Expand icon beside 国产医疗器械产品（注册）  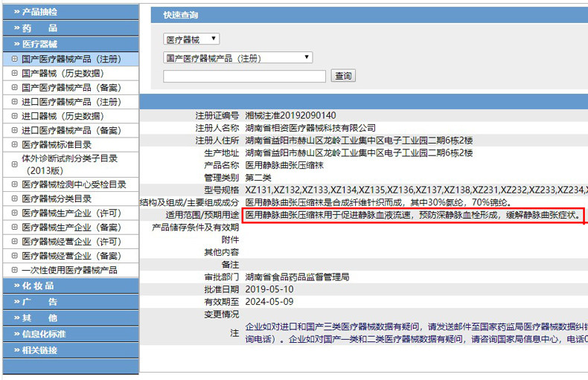15,59
